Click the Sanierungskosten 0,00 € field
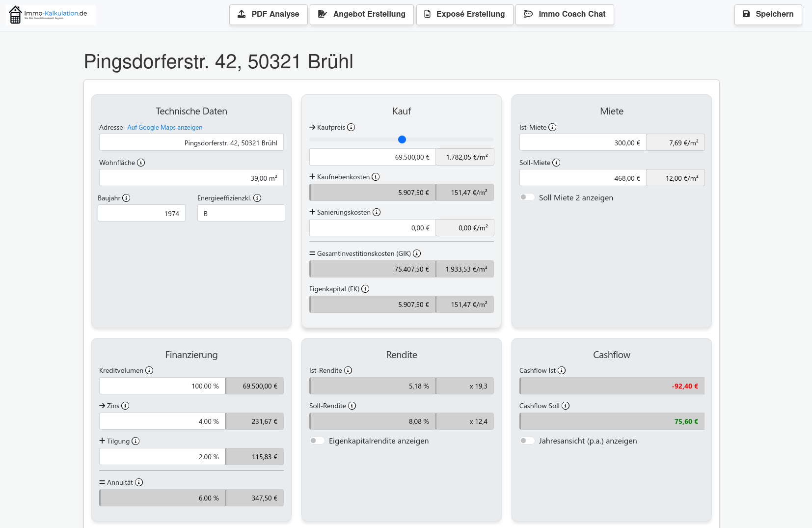Screen dimensions: 812x528 (373, 228)
